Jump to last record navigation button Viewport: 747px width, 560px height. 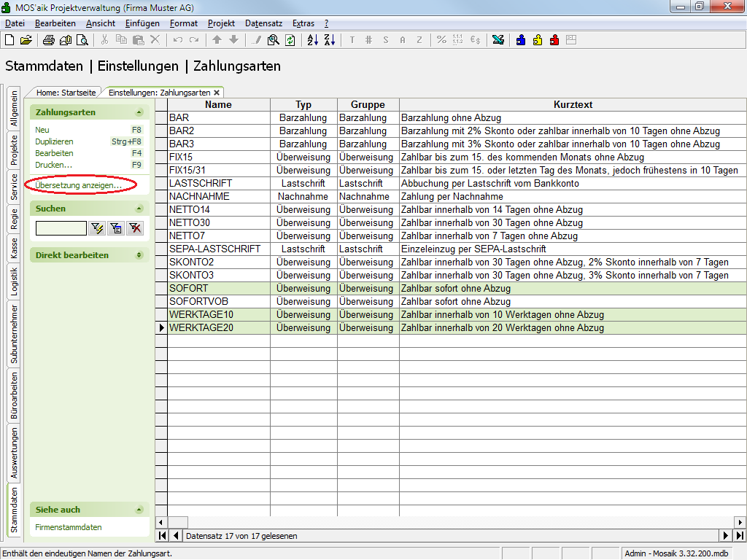740,536
